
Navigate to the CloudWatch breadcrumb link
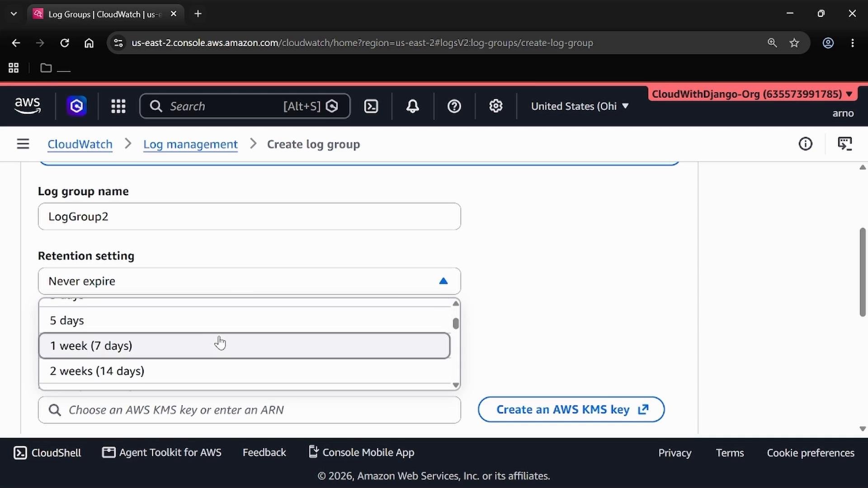pyautogui.click(x=80, y=144)
